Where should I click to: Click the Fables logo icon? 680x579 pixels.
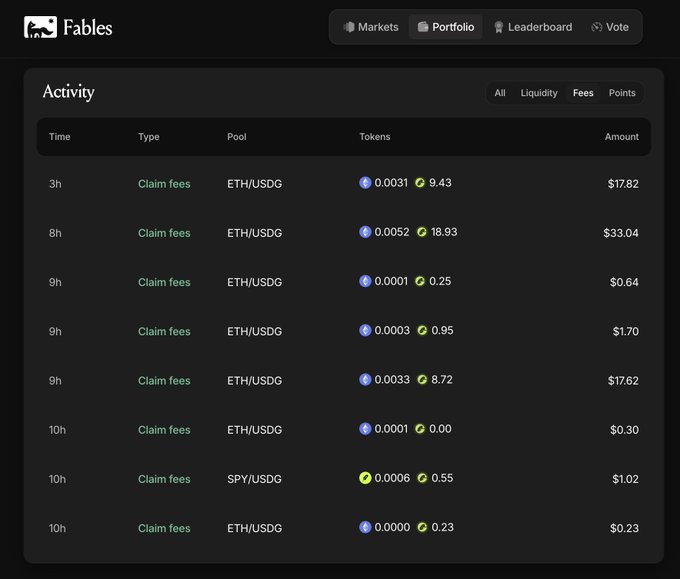tap(40, 27)
